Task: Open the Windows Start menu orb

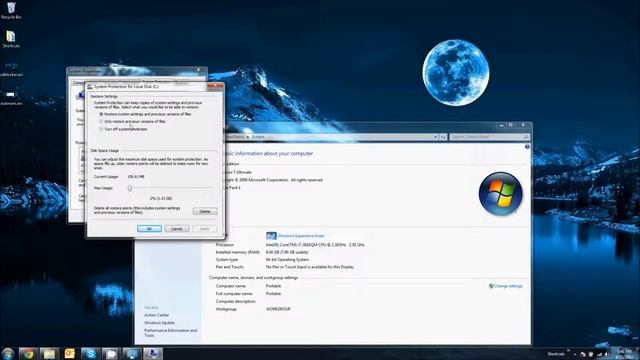Action: 8,353
